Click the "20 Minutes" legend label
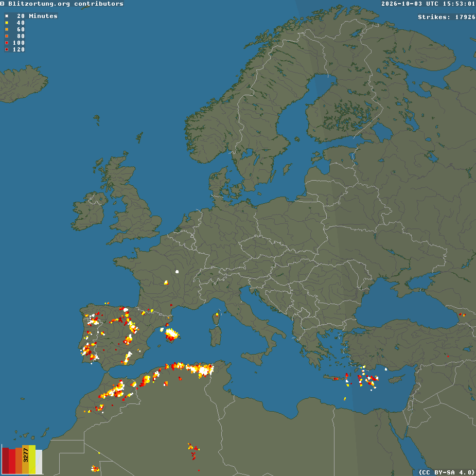 pyautogui.click(x=37, y=16)
